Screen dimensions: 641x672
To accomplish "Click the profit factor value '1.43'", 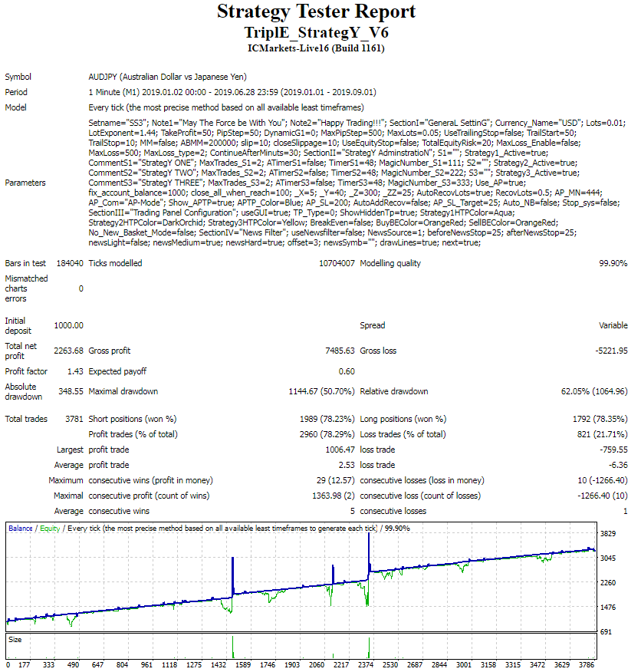I will tap(75, 371).
